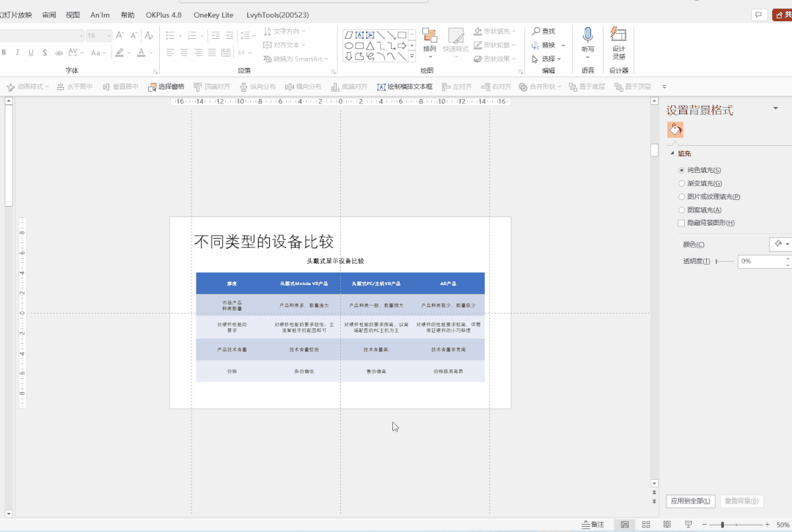Click the decrease font size icon
Viewport: 792px width, 532px height.
pos(134,35)
